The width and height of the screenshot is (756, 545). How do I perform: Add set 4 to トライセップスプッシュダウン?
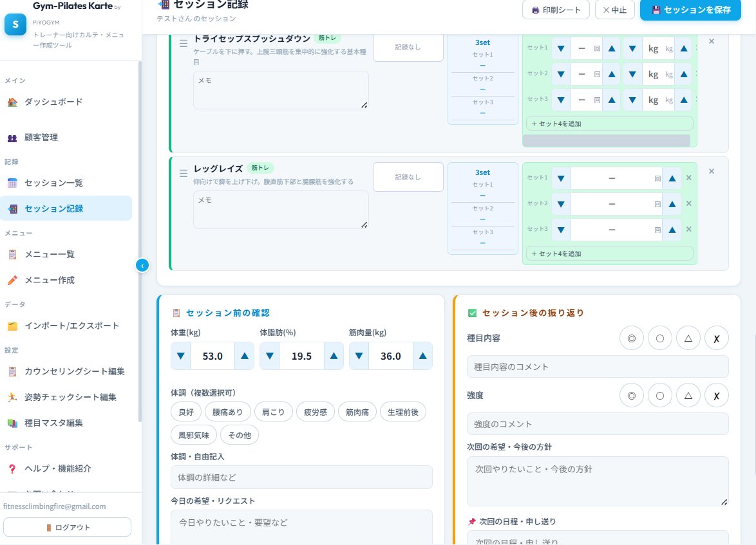(609, 124)
